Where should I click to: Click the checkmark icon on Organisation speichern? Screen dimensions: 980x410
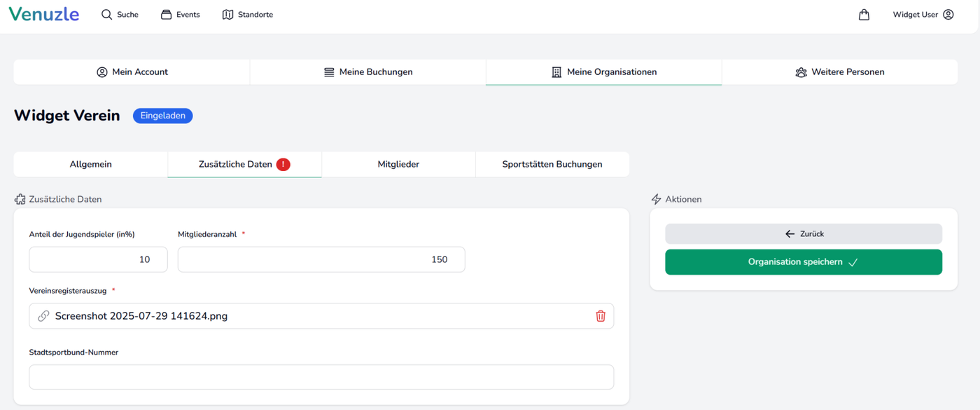pos(853,262)
